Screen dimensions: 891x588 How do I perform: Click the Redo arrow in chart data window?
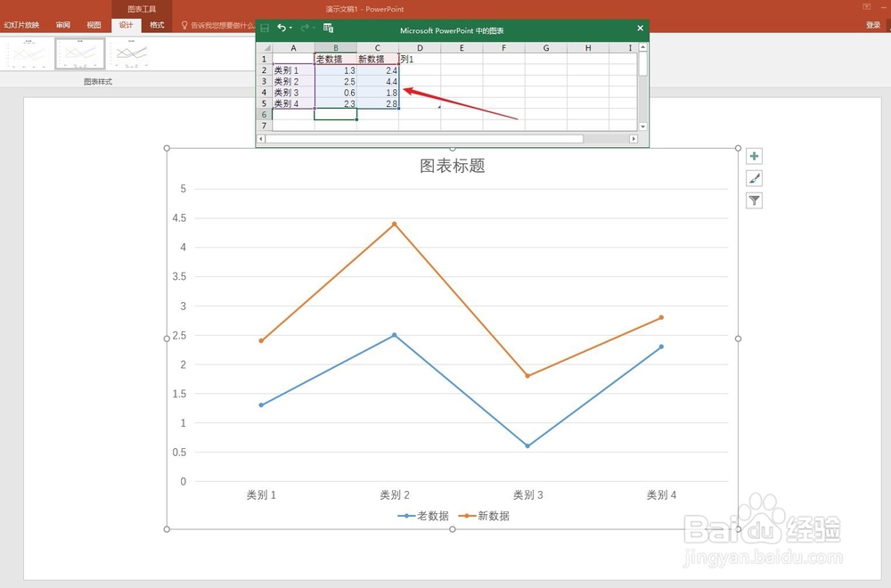[x=305, y=28]
